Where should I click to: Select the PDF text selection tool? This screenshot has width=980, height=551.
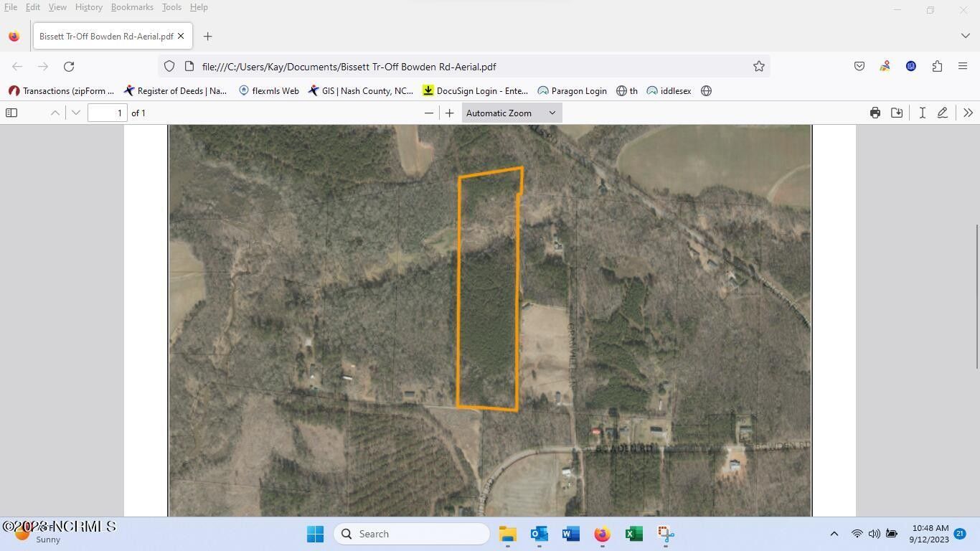[923, 113]
